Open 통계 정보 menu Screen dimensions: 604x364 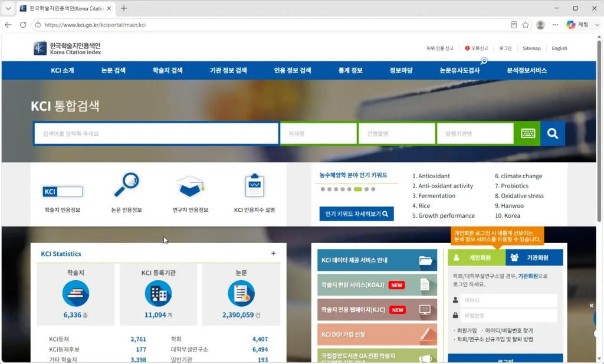[x=350, y=70]
